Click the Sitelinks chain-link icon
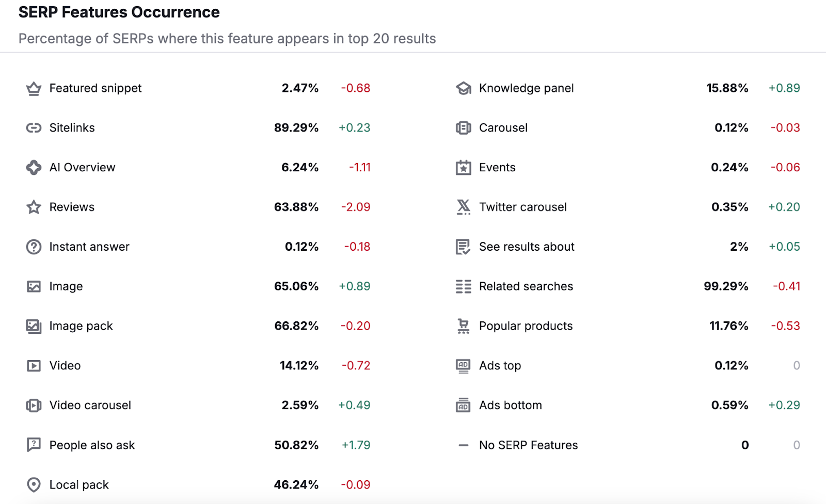 point(34,127)
